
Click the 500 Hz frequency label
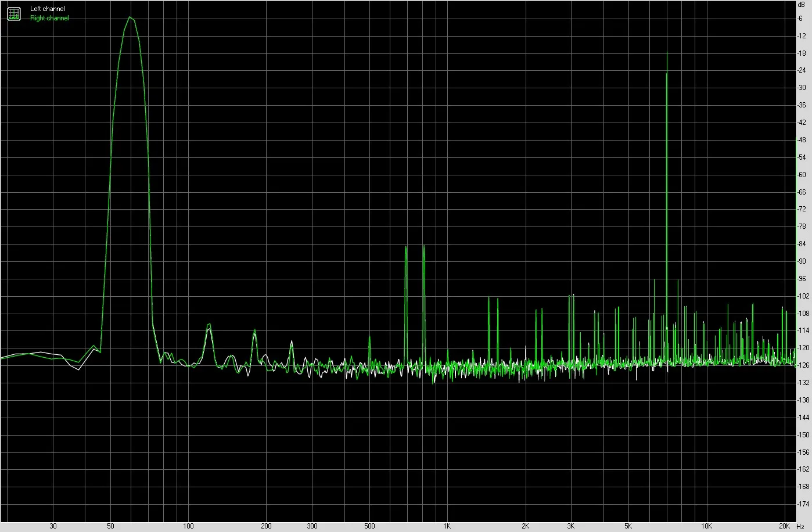tap(369, 526)
